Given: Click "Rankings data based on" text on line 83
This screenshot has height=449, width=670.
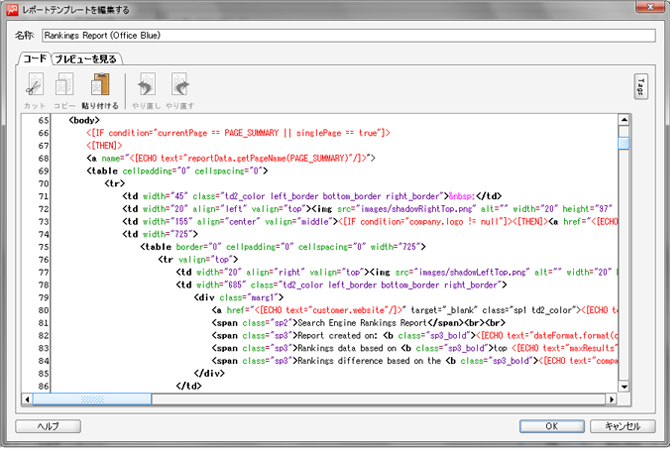Looking at the screenshot, I should (x=347, y=348).
